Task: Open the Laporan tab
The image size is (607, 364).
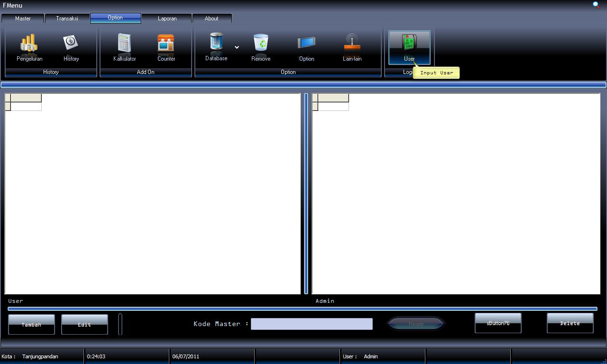Action: [167, 18]
